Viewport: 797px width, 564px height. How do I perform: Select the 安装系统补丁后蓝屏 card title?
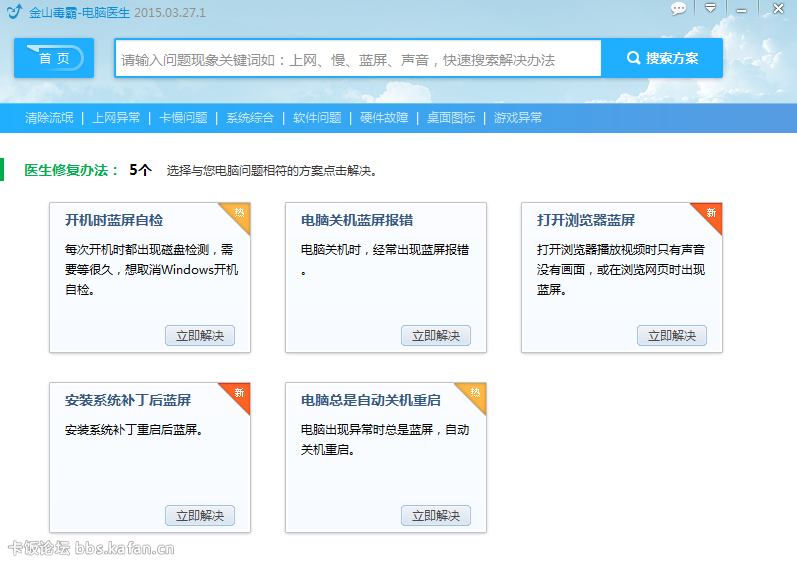(x=128, y=400)
